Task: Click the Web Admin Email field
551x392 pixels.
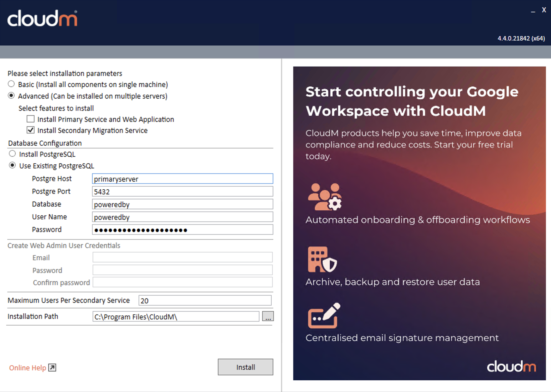Action: pyautogui.click(x=182, y=257)
